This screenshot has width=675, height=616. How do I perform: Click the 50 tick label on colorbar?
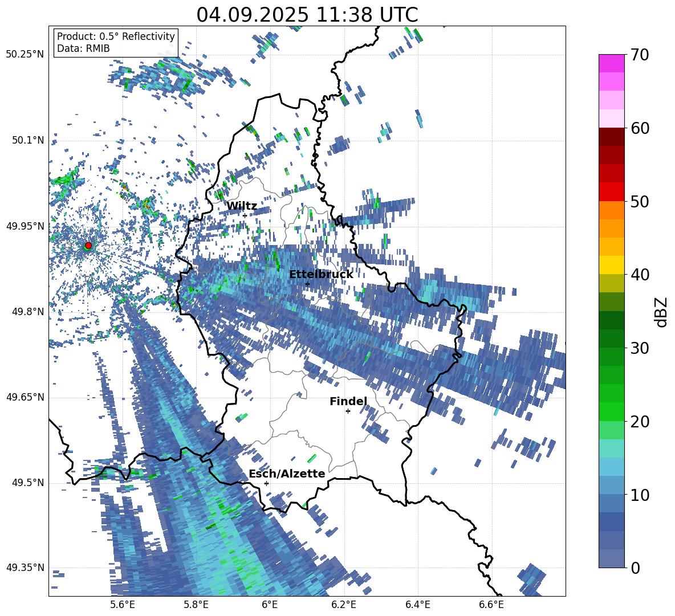pos(639,201)
